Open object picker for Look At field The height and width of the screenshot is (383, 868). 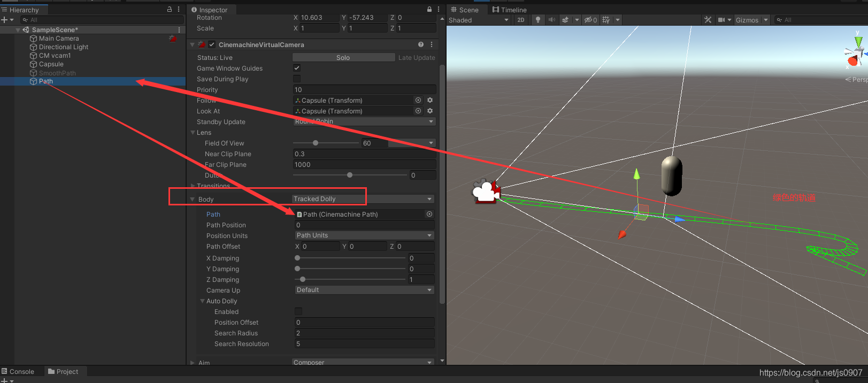418,111
